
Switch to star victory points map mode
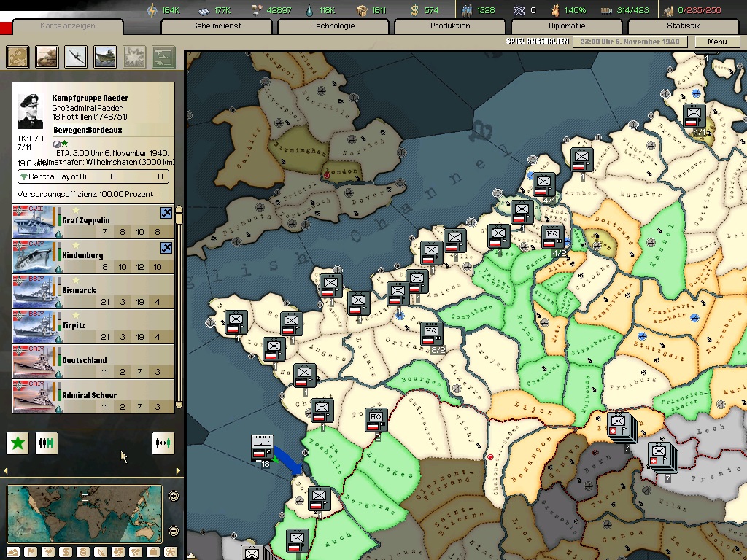(x=170, y=553)
